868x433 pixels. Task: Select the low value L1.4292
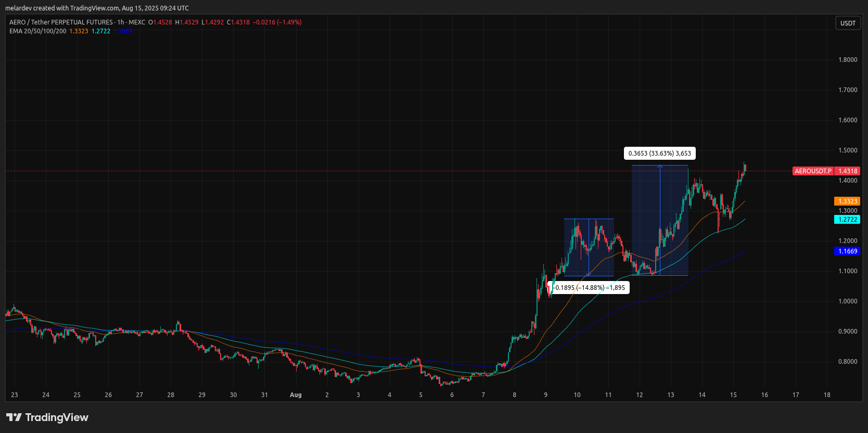point(213,22)
